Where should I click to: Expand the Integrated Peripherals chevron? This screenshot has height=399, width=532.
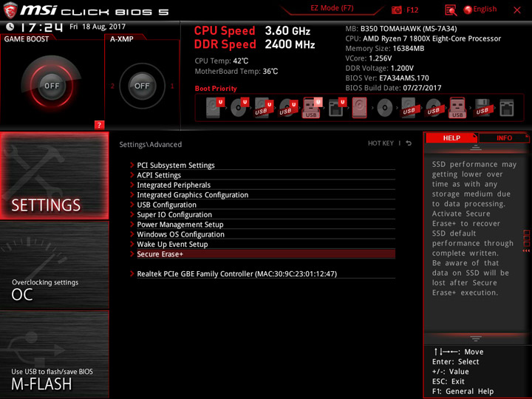(x=132, y=185)
